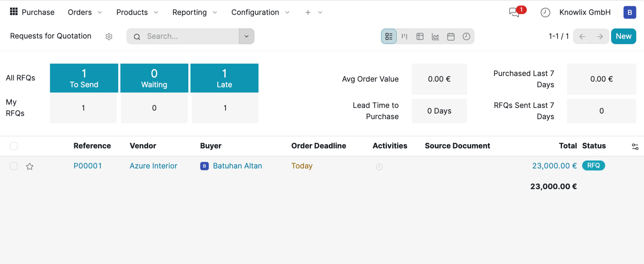Sort by Buyer column header
Screen dimensions: 644x264
click(x=211, y=146)
